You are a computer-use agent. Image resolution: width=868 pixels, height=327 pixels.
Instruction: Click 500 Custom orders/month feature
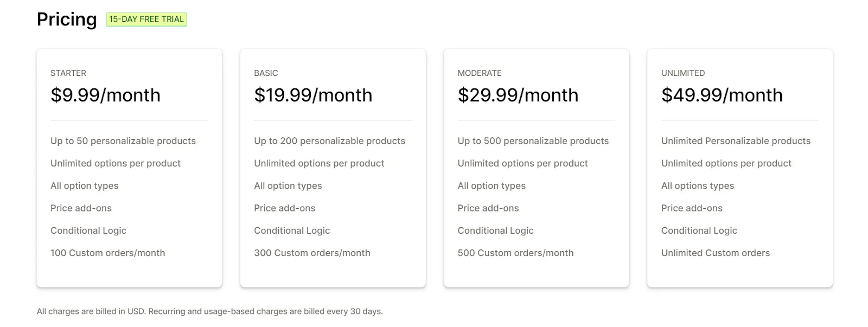(516, 253)
